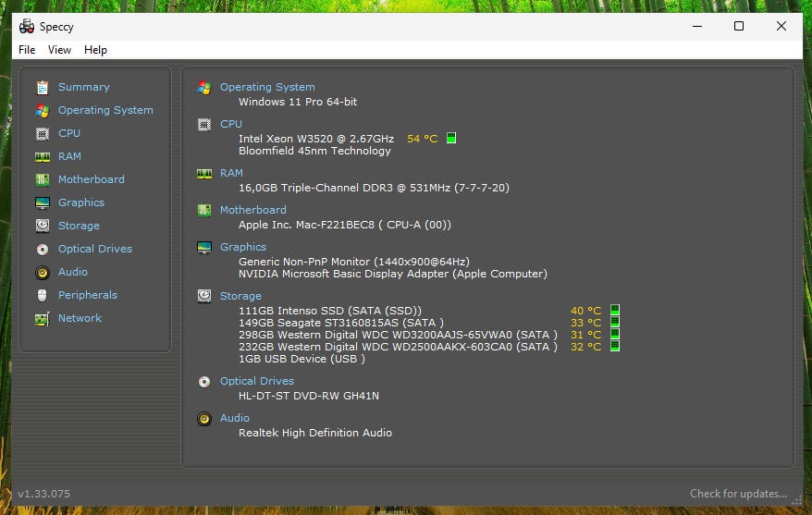Click drive icon beside Storage heading in main panel
The height and width of the screenshot is (515, 812).
pos(204,296)
